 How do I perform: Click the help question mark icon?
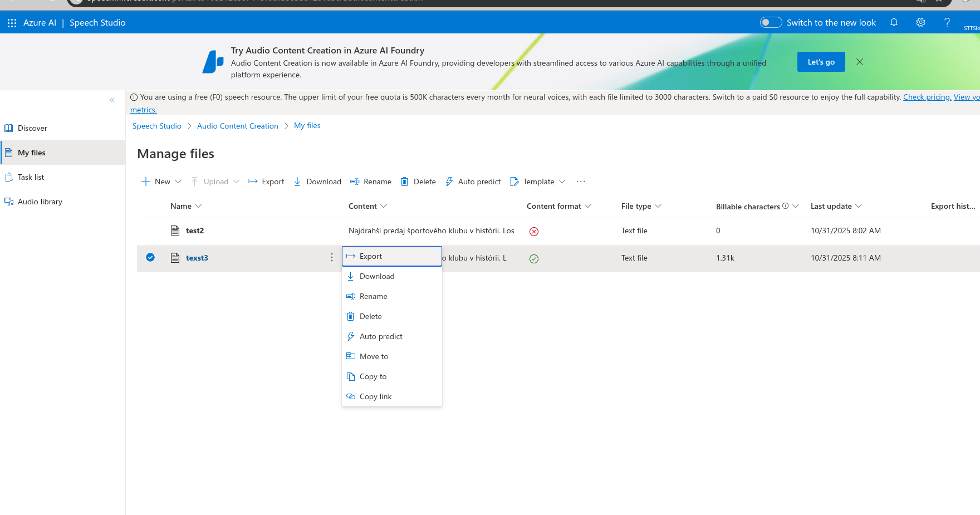(947, 23)
